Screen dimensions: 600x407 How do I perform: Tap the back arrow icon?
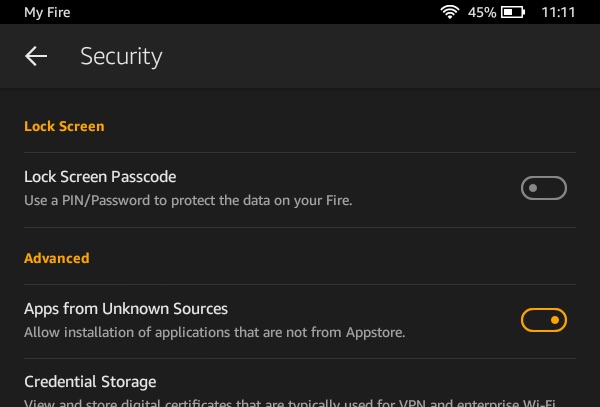[x=36, y=56]
